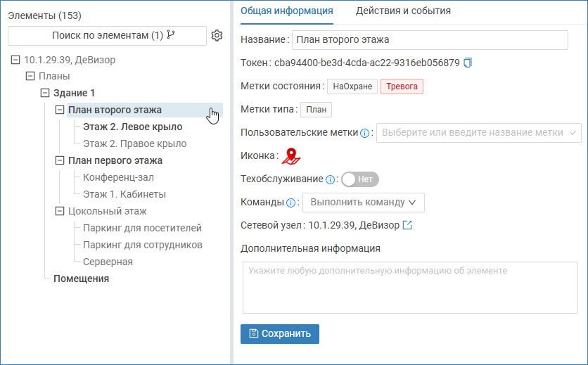Click the Название text field
Screen dimensions: 588x365
click(429, 40)
